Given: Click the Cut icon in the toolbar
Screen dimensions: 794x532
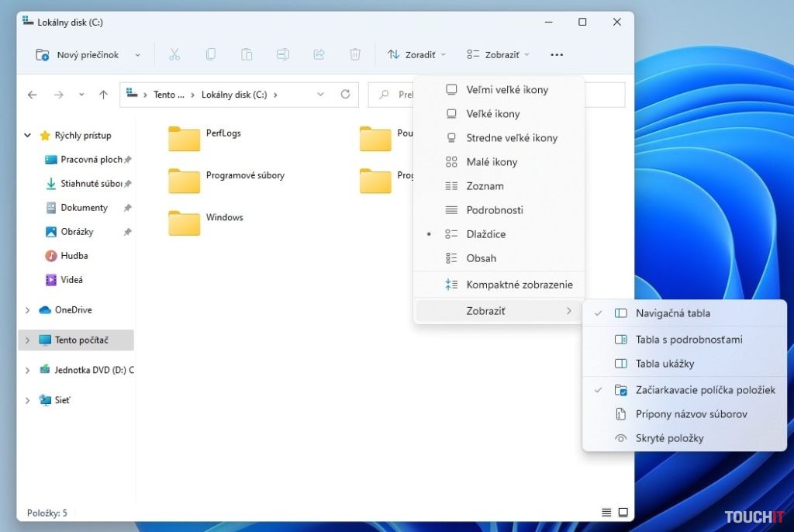Looking at the screenshot, I should pyautogui.click(x=174, y=54).
